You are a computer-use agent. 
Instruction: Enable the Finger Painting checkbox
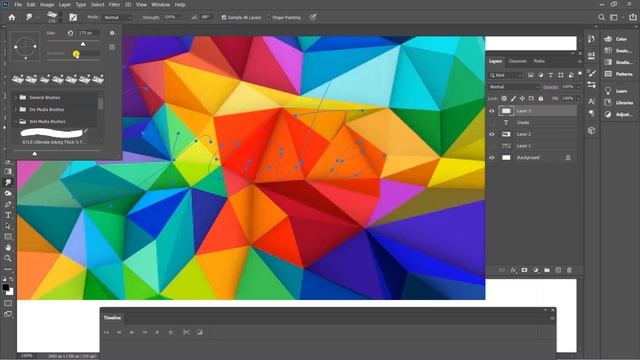tap(269, 18)
